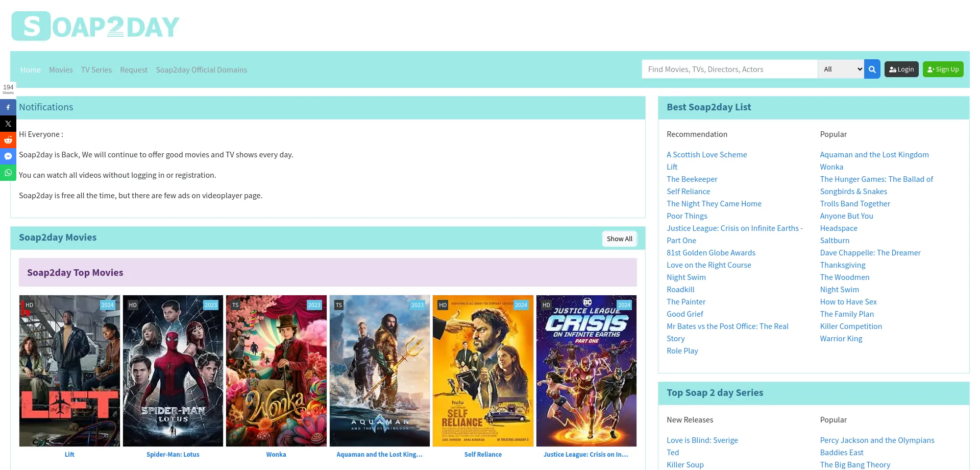Open The Big Bang Theory link

click(x=855, y=465)
